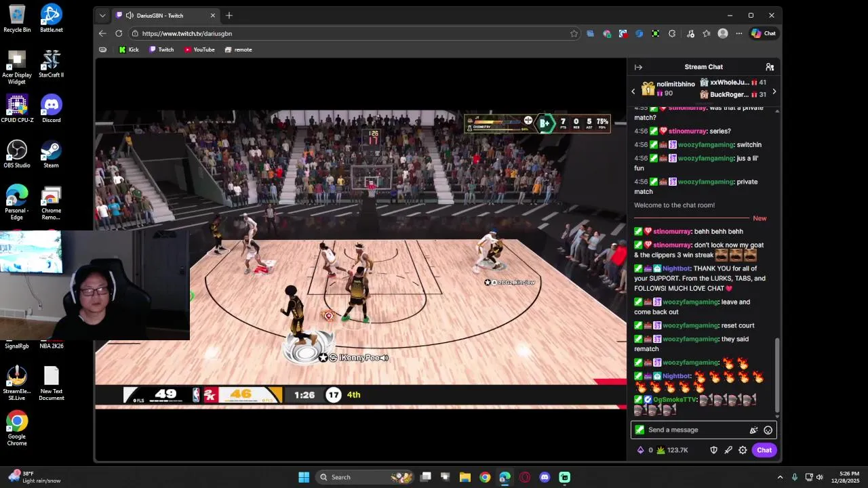
Task: Open the 123.7K channel points balance
Action: click(672, 450)
